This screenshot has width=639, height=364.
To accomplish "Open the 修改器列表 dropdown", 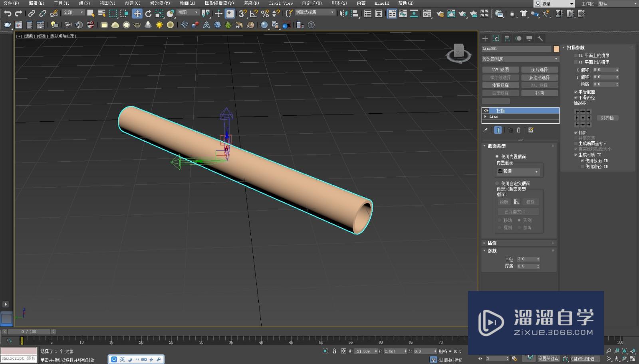I will tap(520, 59).
